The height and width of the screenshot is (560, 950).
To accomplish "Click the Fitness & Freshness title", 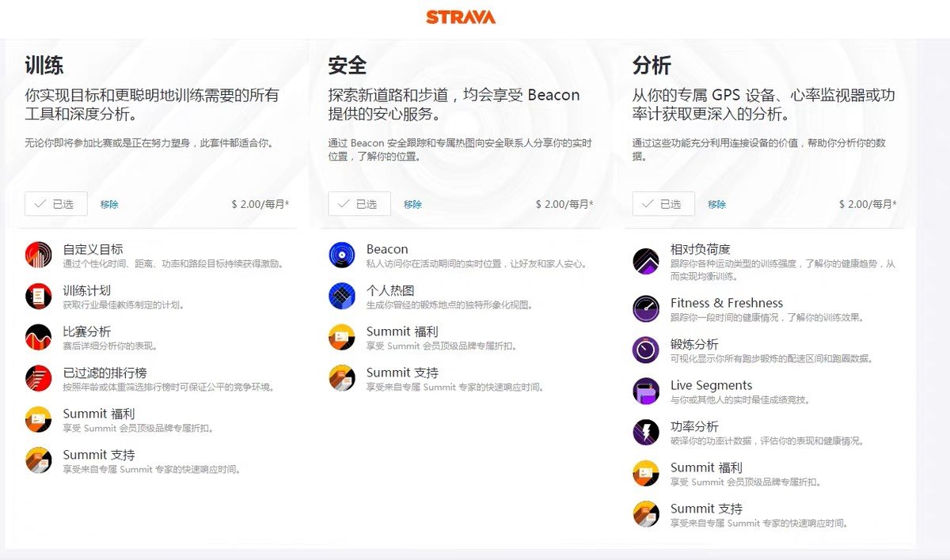I will [x=727, y=303].
